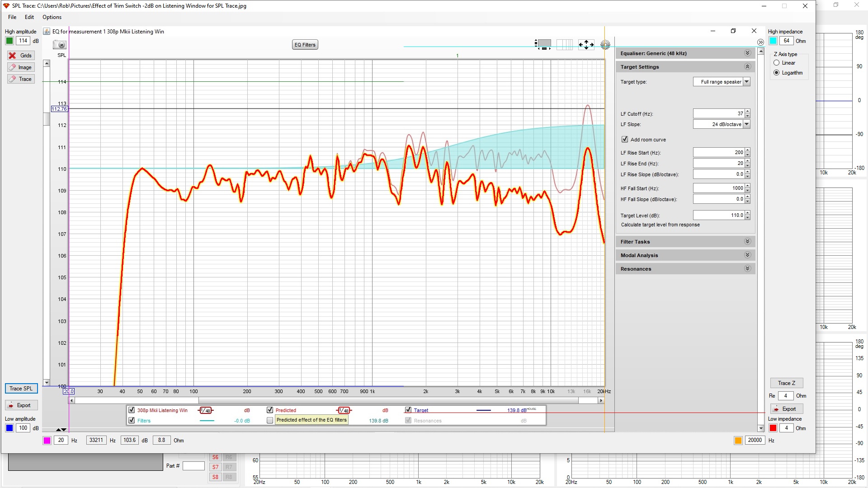
Task: Click S6 button in background window
Action: coord(215,457)
